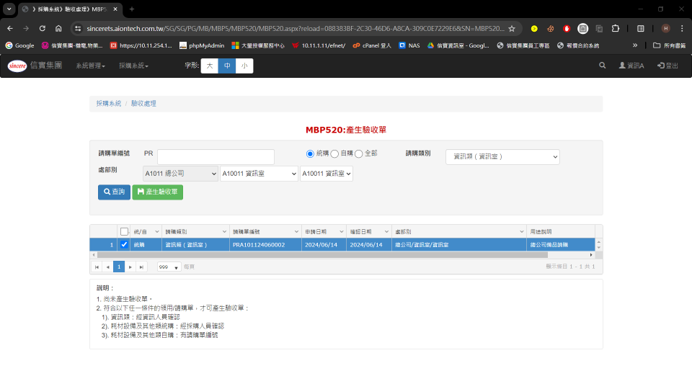Open the 採購系統 navigation menu
Image resolution: width=692 pixels, height=371 pixels.
[134, 66]
